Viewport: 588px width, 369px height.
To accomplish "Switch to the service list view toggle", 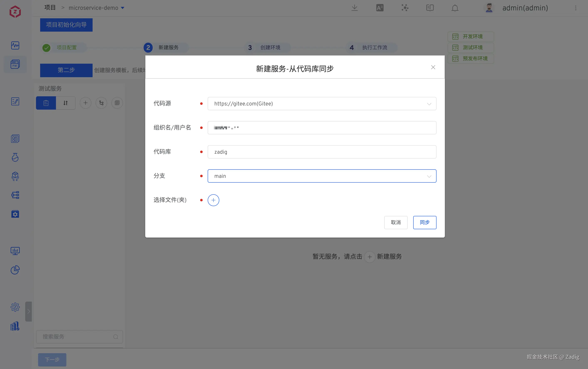I will pos(46,103).
